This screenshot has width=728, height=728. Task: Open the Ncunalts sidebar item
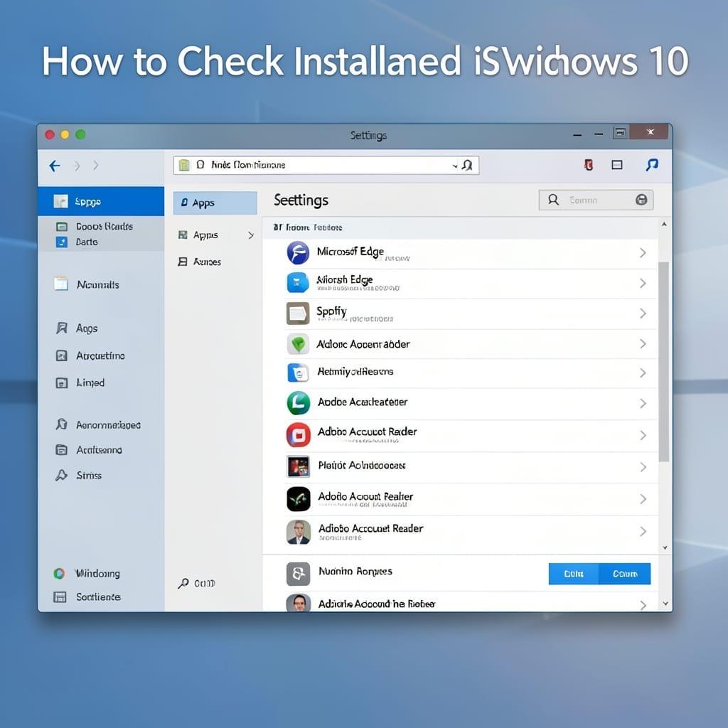87,284
